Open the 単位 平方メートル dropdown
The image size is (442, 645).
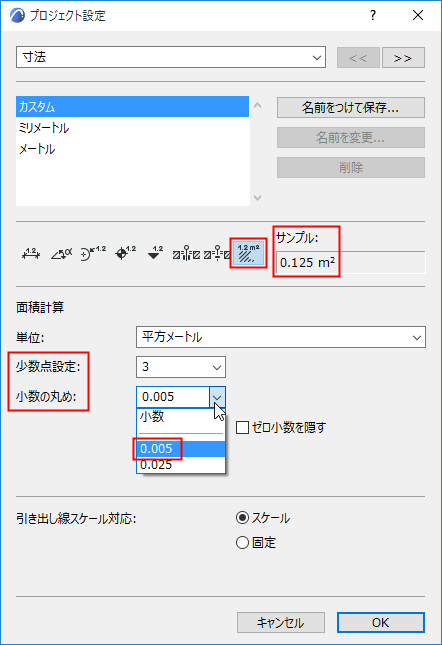tap(281, 337)
